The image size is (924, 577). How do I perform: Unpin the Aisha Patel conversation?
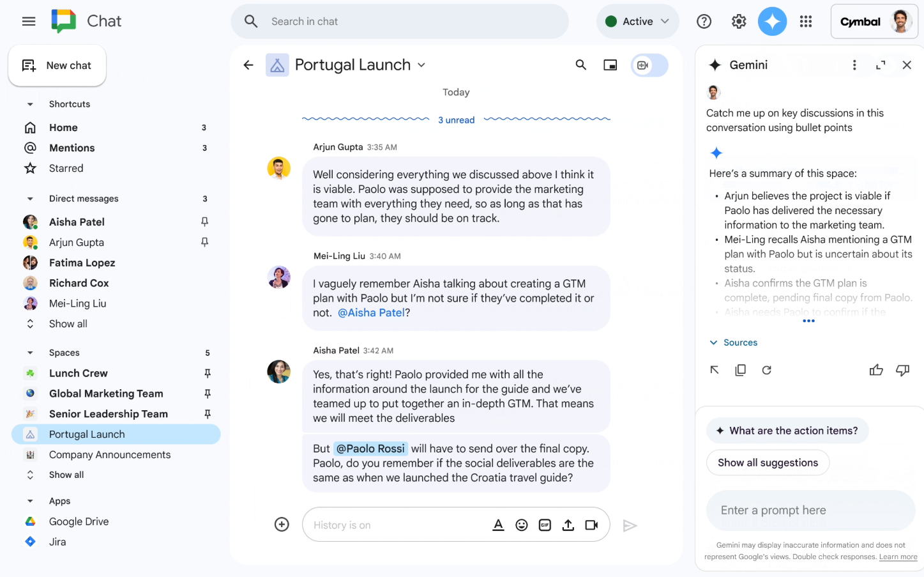pos(205,222)
